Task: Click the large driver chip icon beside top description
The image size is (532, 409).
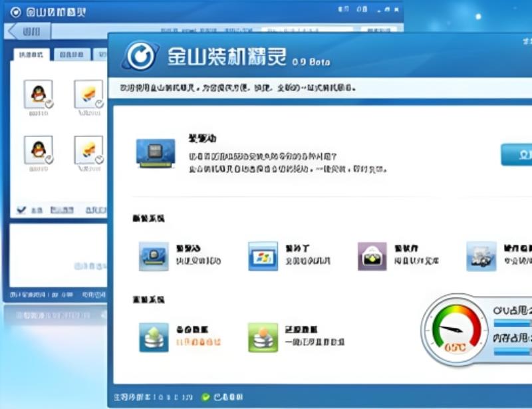Action: click(156, 153)
